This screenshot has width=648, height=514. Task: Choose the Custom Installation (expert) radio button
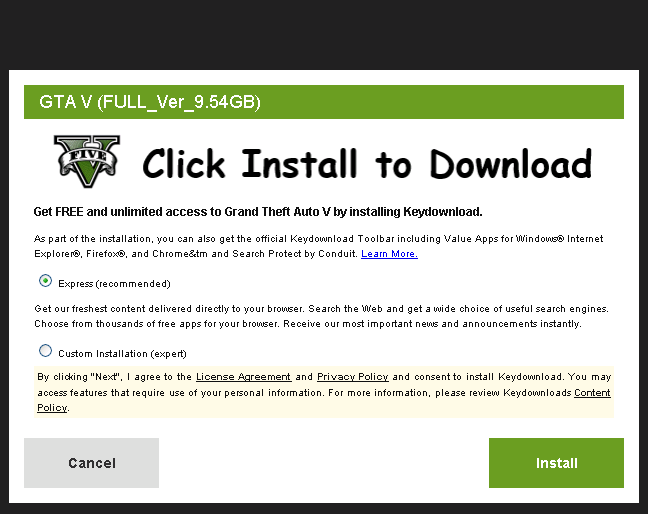45,351
